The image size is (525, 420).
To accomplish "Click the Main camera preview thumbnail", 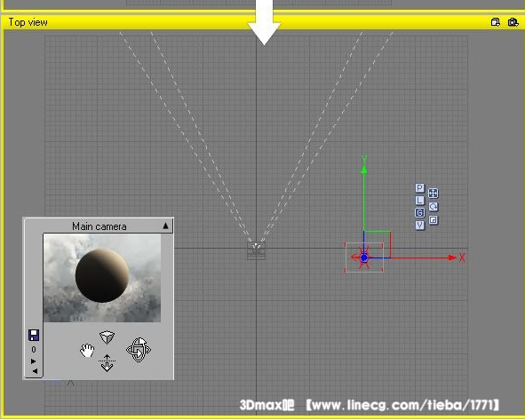I will coord(102,278).
